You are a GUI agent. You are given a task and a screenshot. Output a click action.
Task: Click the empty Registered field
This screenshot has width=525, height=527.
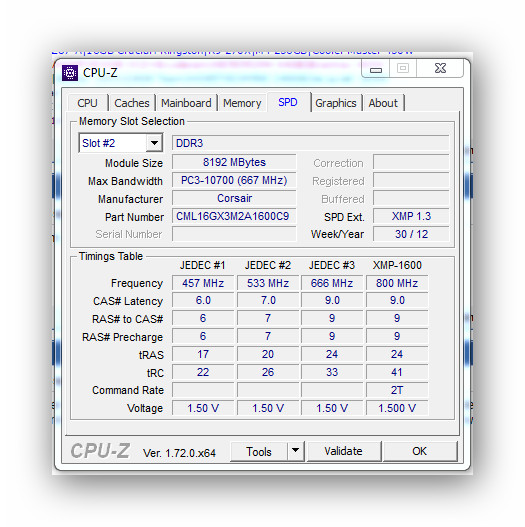click(411, 180)
